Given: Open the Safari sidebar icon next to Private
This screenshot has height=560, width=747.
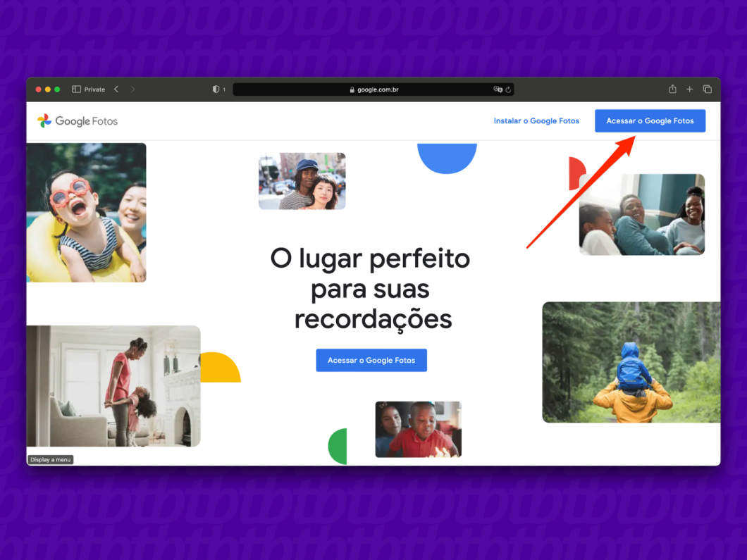Looking at the screenshot, I should tap(75, 89).
